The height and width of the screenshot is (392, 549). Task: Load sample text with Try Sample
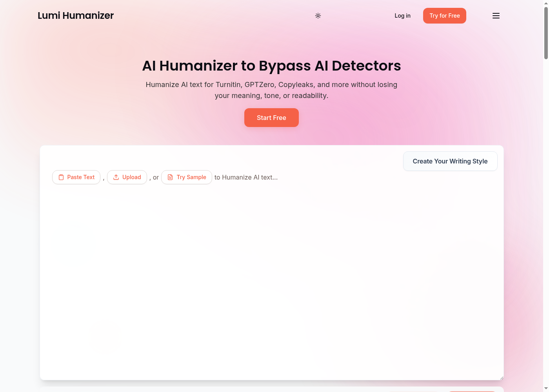(x=187, y=177)
